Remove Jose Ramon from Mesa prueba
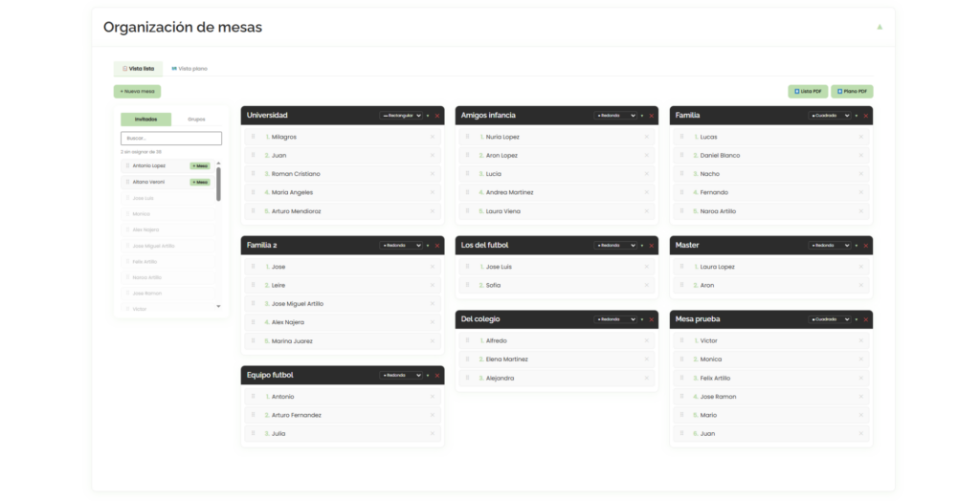 click(860, 396)
